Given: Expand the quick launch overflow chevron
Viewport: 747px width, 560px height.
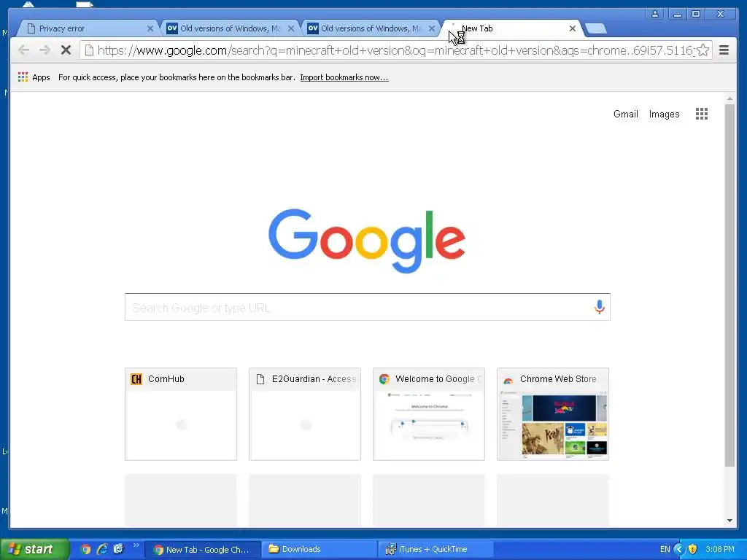Looking at the screenshot, I should [136, 545].
